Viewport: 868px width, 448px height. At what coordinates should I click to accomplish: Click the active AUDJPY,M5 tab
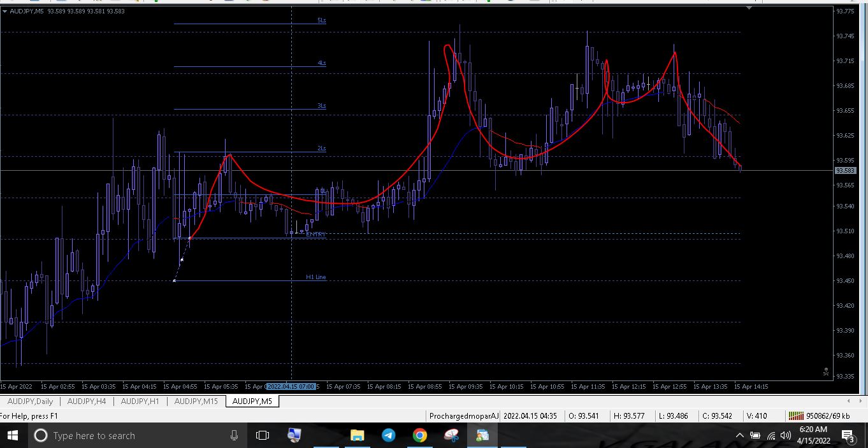click(252, 401)
